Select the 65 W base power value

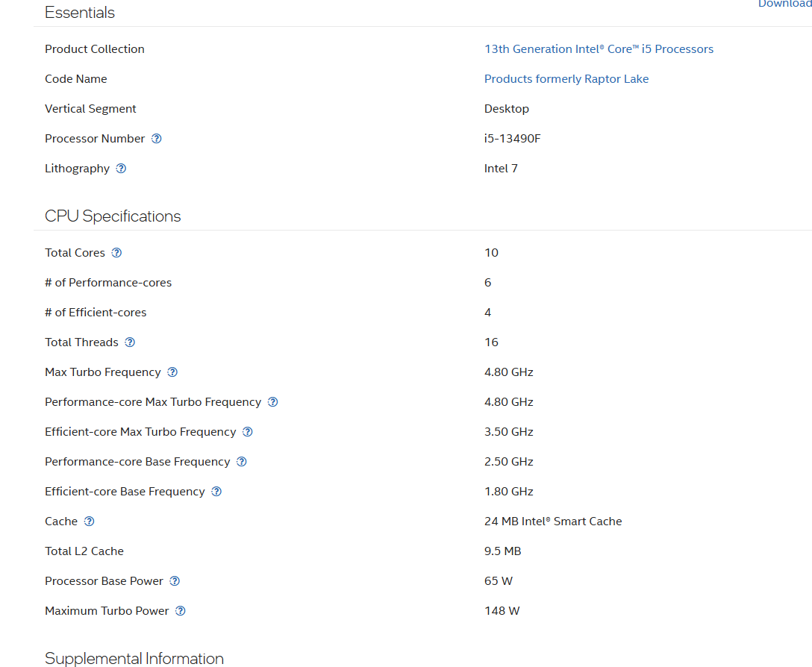pyautogui.click(x=499, y=581)
